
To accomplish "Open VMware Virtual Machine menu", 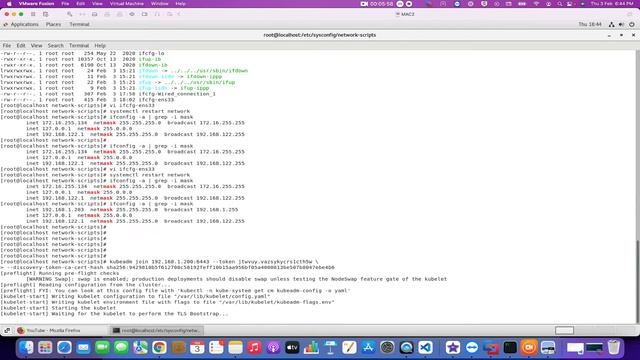I will pos(127,4).
